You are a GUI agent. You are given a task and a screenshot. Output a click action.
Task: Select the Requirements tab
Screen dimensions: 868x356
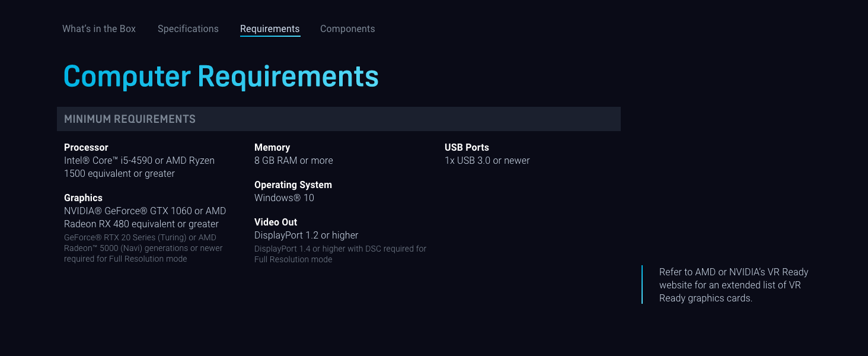pyautogui.click(x=270, y=28)
